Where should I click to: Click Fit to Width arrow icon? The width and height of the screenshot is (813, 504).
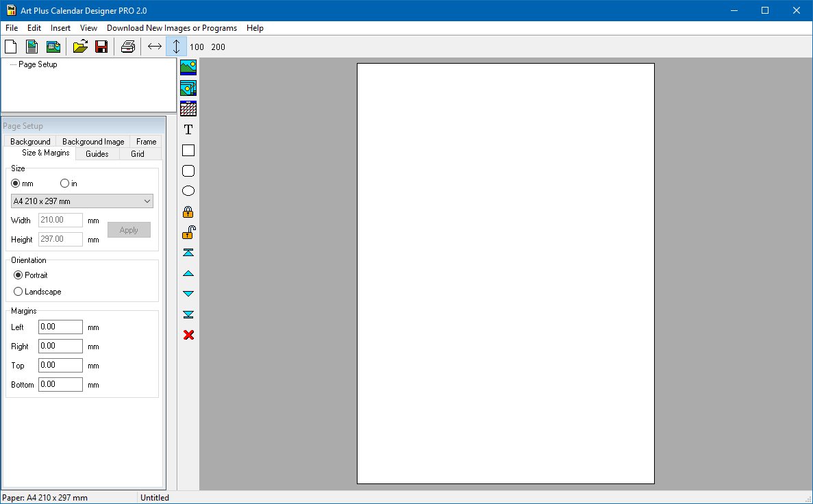155,47
